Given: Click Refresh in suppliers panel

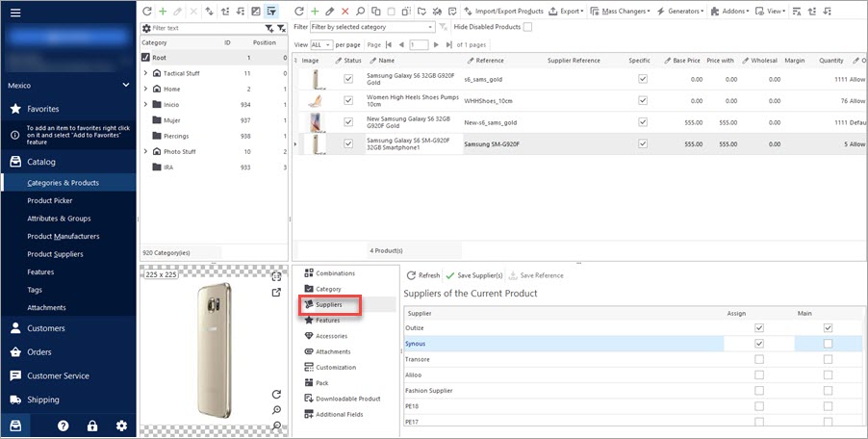Looking at the screenshot, I should pyautogui.click(x=422, y=275).
